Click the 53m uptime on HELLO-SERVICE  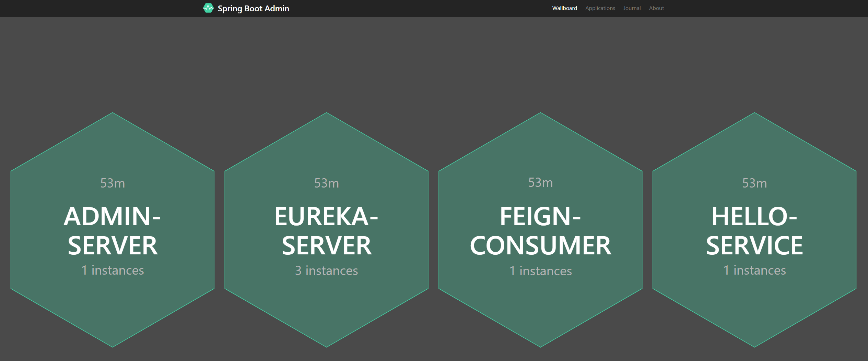pyautogui.click(x=754, y=183)
